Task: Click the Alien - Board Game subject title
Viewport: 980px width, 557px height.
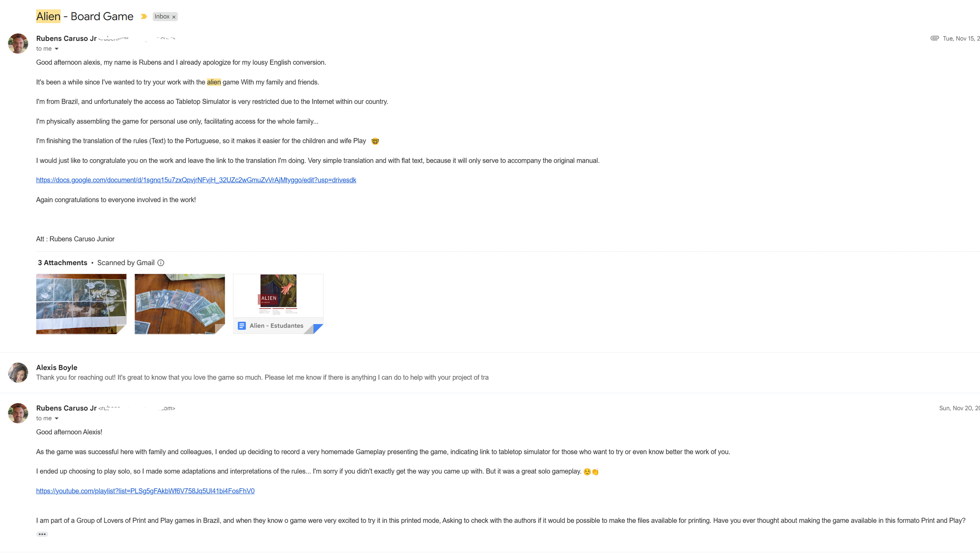Action: click(85, 16)
